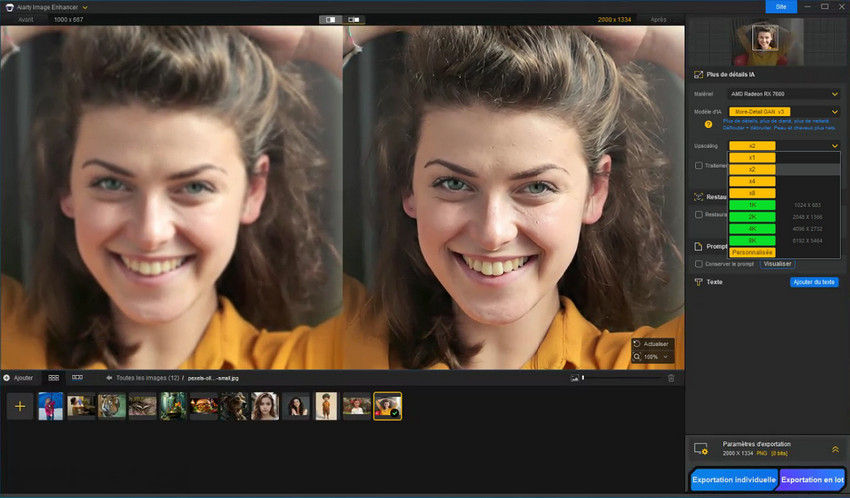The image size is (850, 498).
Task: Click the Exportation individuelle button
Action: pos(734,480)
